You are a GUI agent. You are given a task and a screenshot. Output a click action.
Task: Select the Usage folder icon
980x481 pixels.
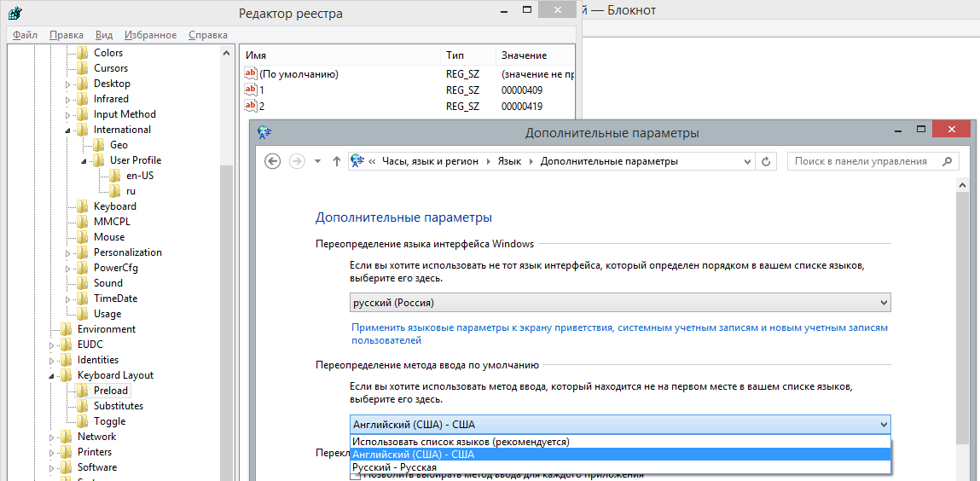83,314
